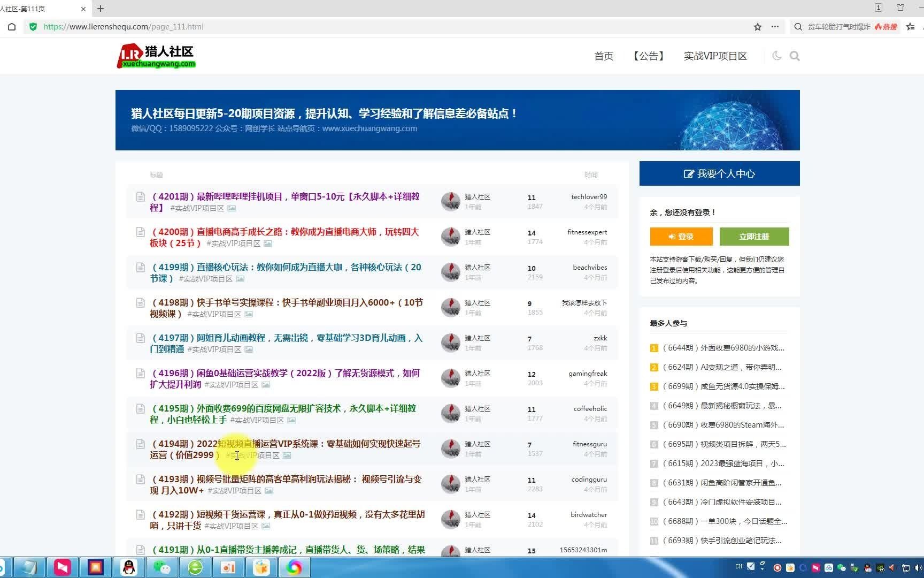The image size is (924, 578).
Task: Open sidebar item (6644期) 外面收费6980的小游戏
Action: 723,348
